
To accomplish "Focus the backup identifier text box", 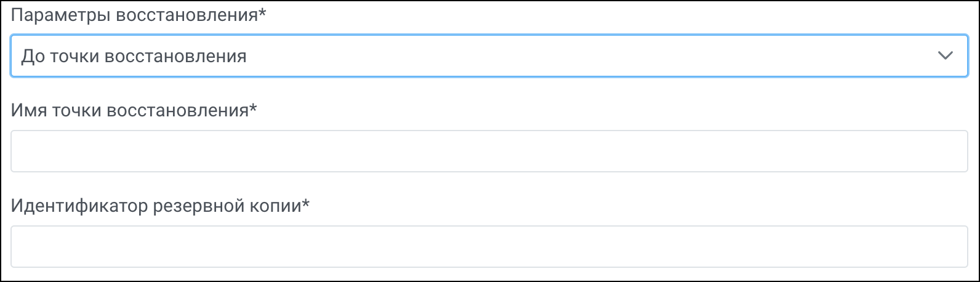I will click(x=489, y=246).
